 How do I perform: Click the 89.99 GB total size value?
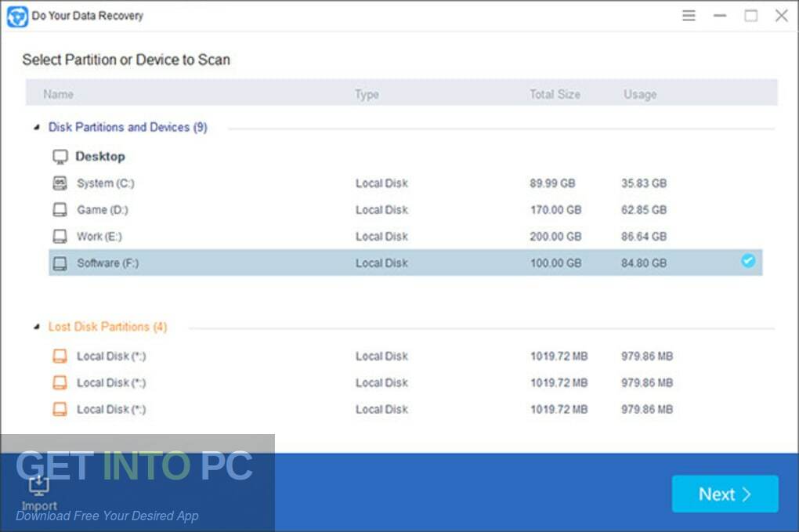[552, 183]
